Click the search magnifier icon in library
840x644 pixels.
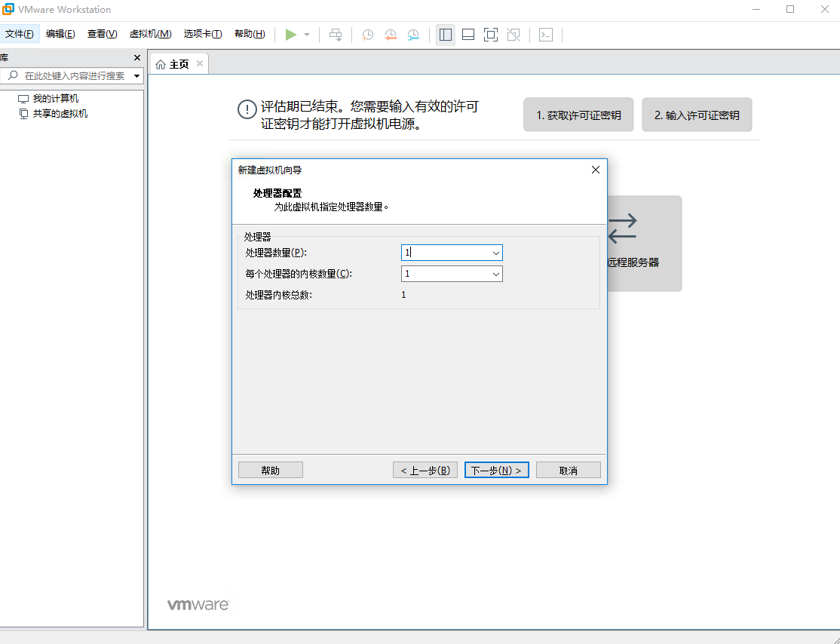(13, 75)
